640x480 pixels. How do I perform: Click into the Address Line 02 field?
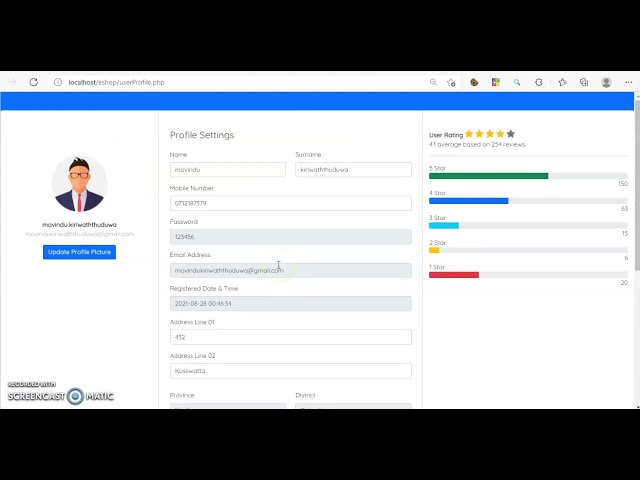(290, 371)
